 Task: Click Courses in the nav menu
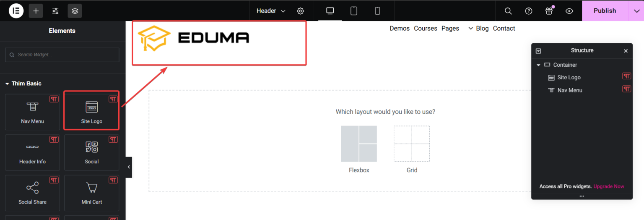tap(426, 29)
